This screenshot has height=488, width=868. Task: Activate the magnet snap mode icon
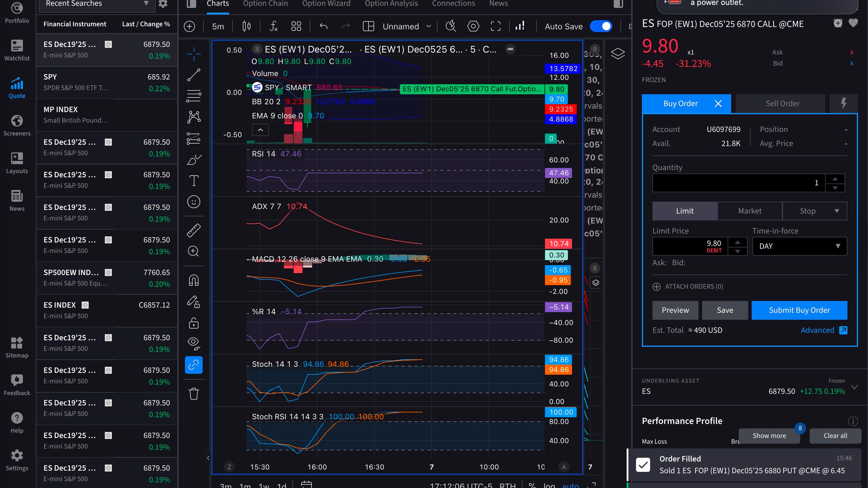pos(194,280)
